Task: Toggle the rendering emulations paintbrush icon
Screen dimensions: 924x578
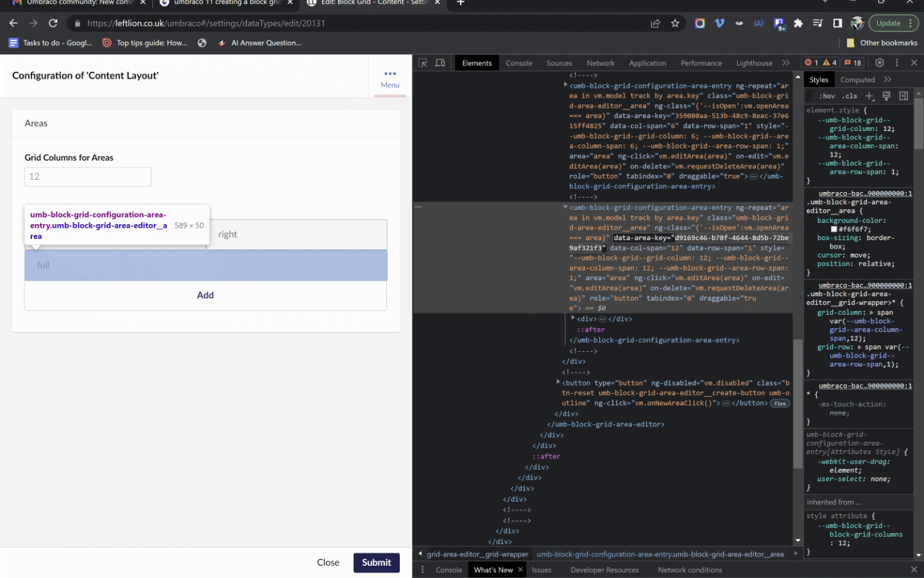Action: [886, 96]
